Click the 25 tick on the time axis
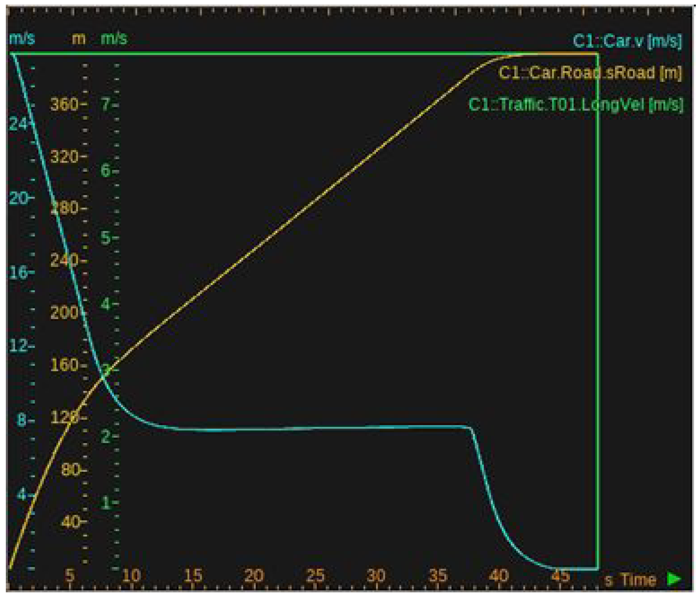The height and width of the screenshot is (599, 700). point(316,576)
